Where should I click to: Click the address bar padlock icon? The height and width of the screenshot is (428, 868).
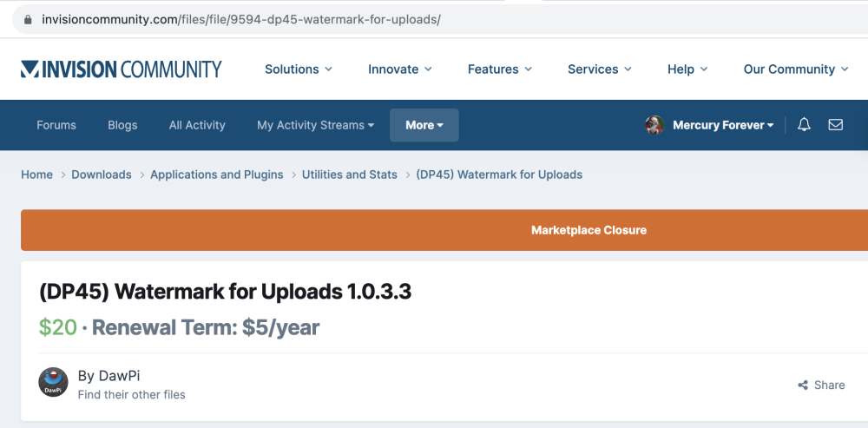click(x=29, y=19)
